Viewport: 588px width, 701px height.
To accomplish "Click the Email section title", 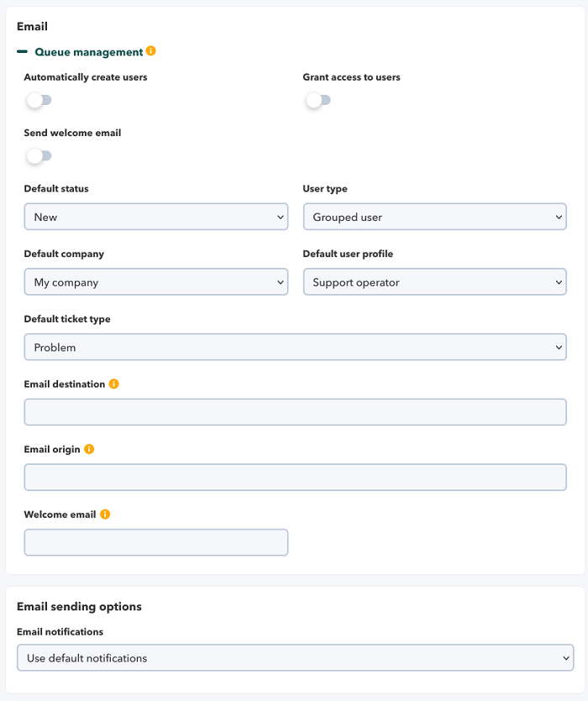I will (32, 27).
